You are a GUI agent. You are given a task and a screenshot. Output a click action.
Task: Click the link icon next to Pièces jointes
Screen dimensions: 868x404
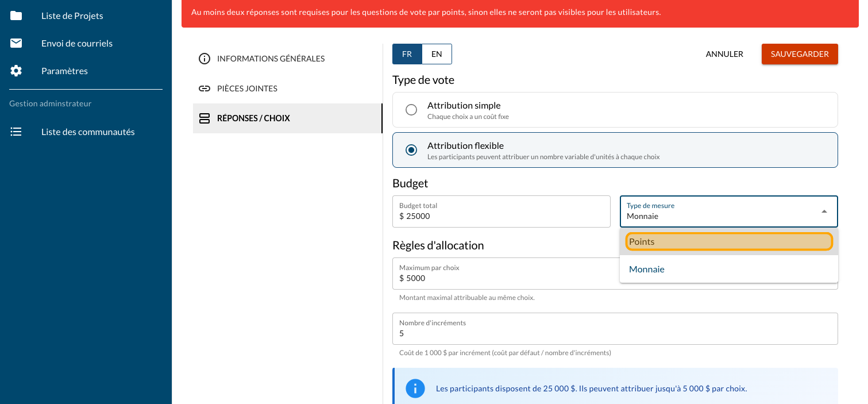(204, 89)
